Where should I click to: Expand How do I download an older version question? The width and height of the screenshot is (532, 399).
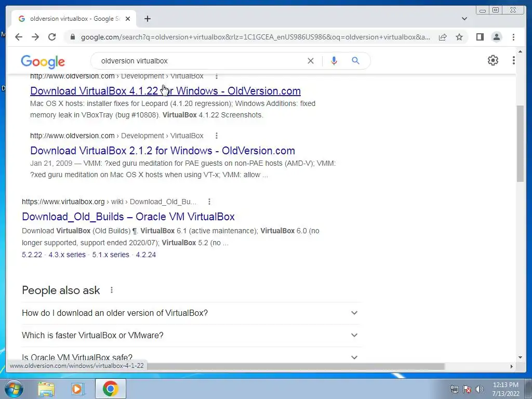coord(190,313)
